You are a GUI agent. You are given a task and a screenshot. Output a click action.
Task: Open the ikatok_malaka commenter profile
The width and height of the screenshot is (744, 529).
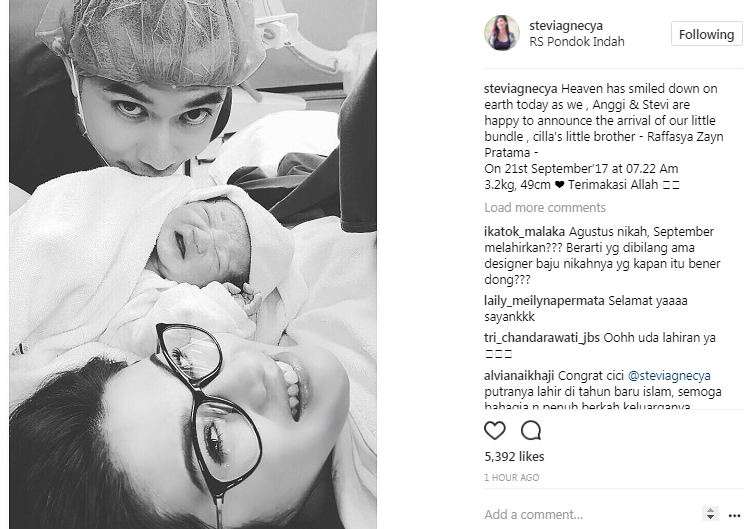524,232
